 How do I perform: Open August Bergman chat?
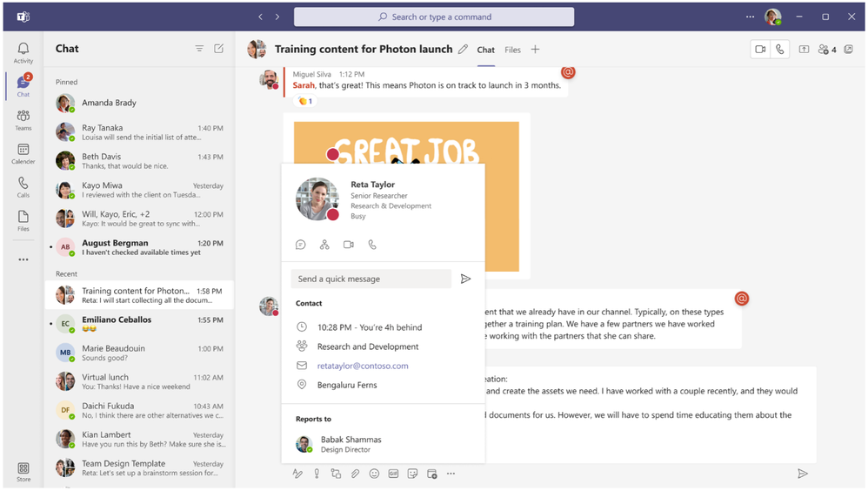pyautogui.click(x=139, y=247)
